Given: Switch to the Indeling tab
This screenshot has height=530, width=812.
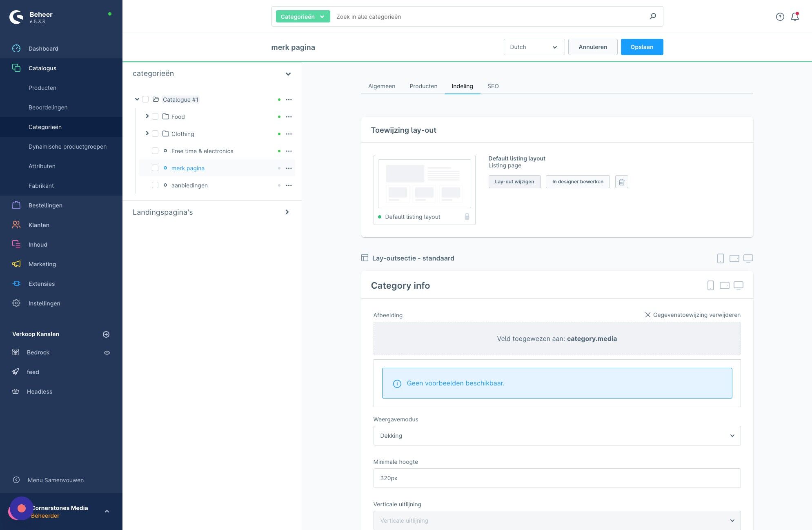Looking at the screenshot, I should point(462,86).
